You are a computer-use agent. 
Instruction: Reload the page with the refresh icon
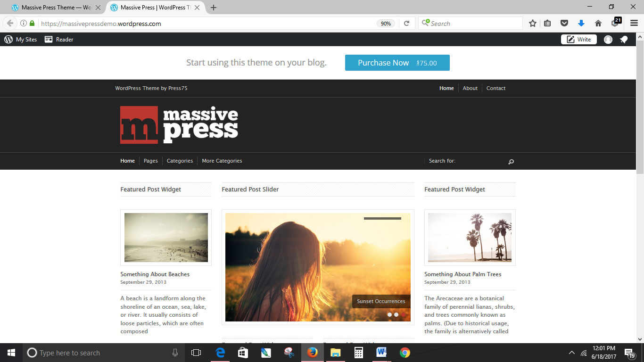click(407, 23)
